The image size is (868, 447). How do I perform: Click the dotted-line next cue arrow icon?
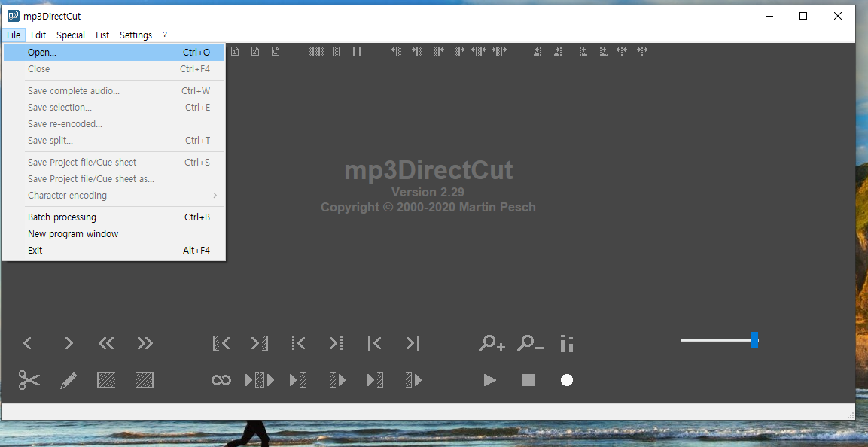tap(336, 344)
